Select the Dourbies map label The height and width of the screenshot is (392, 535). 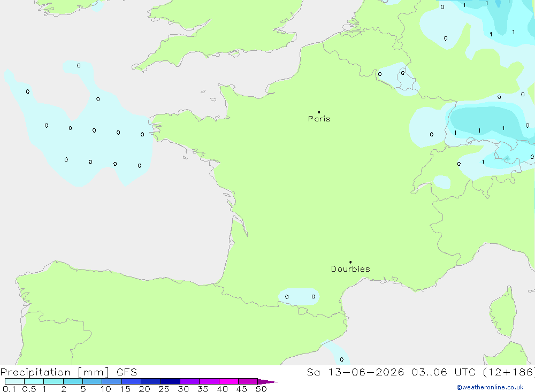pos(350,269)
